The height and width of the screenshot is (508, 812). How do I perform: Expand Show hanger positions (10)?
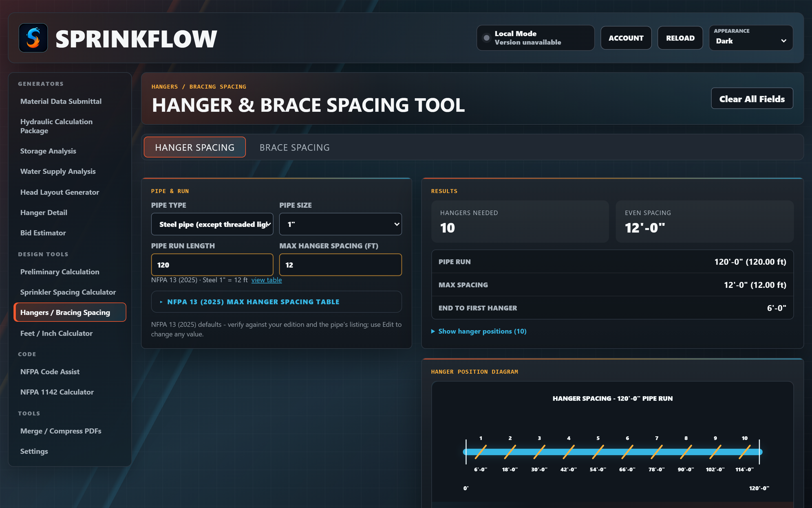[x=479, y=331]
